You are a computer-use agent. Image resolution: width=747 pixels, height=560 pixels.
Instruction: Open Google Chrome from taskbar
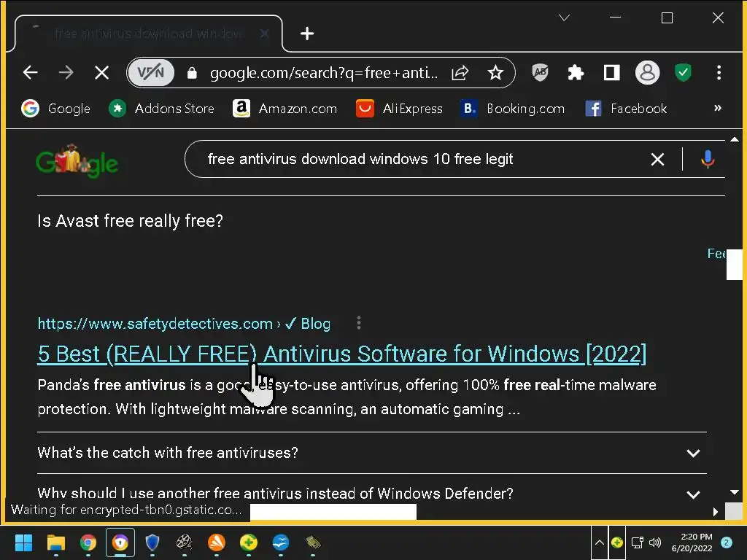tap(88, 542)
